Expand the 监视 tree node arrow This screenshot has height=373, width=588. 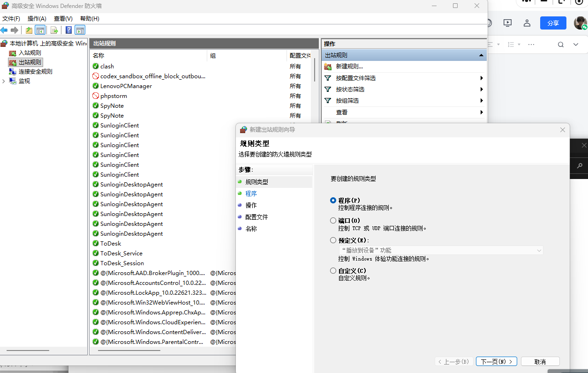coord(4,81)
